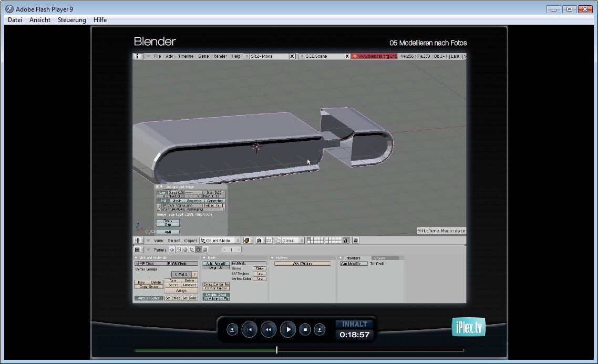The image size is (598, 364).
Task: Click the render image icon in 3D header
Action: [355, 241]
